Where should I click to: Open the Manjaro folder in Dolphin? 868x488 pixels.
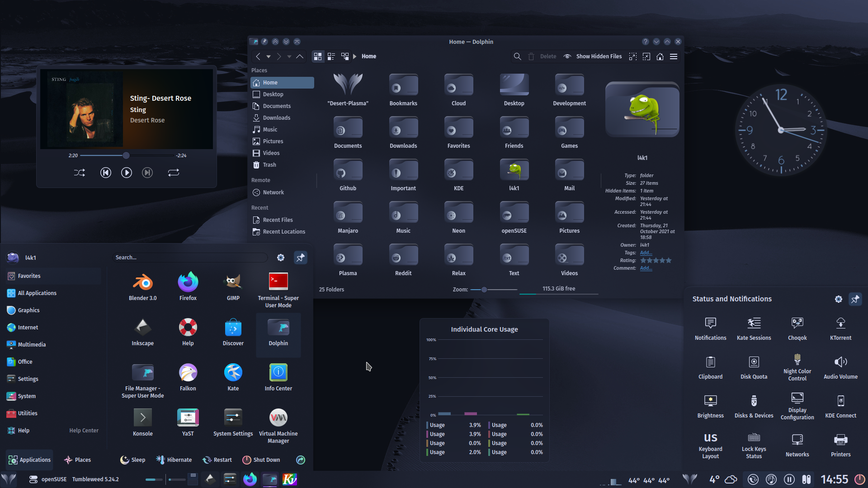pyautogui.click(x=348, y=217)
